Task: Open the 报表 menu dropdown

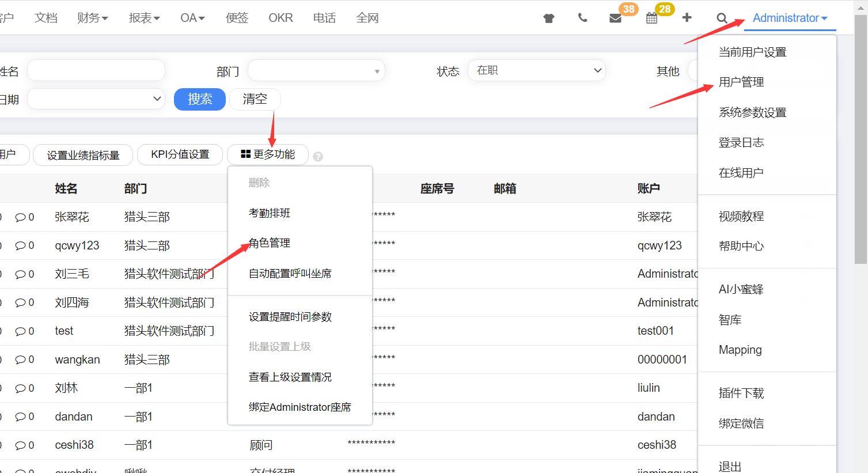Action: pyautogui.click(x=144, y=18)
